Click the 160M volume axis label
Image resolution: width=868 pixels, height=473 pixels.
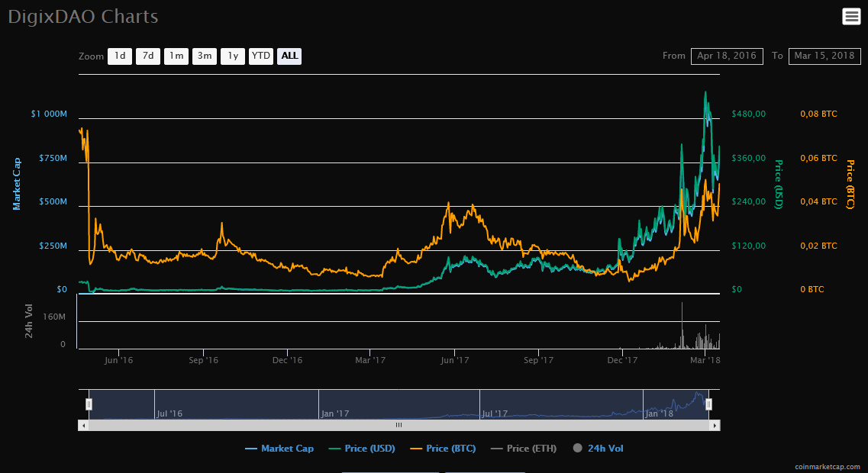click(x=54, y=317)
